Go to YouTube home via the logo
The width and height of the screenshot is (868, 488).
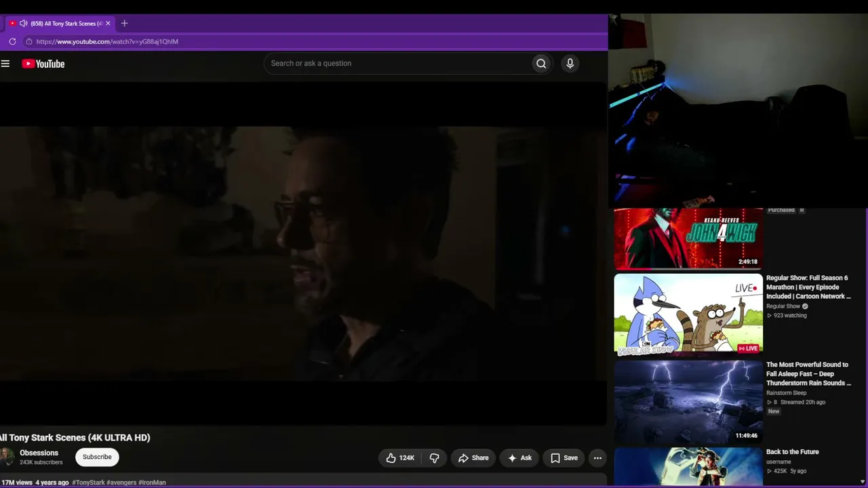coord(43,64)
